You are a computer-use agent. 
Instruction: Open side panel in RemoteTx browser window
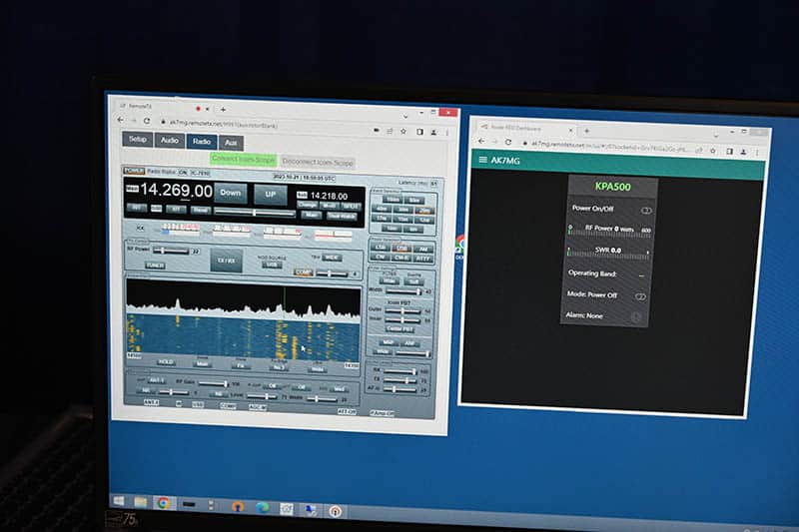pyautogui.click(x=419, y=132)
